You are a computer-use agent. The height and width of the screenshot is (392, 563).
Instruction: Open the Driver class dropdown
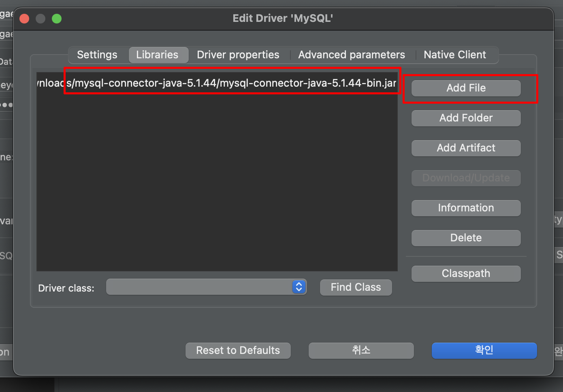[x=207, y=287]
